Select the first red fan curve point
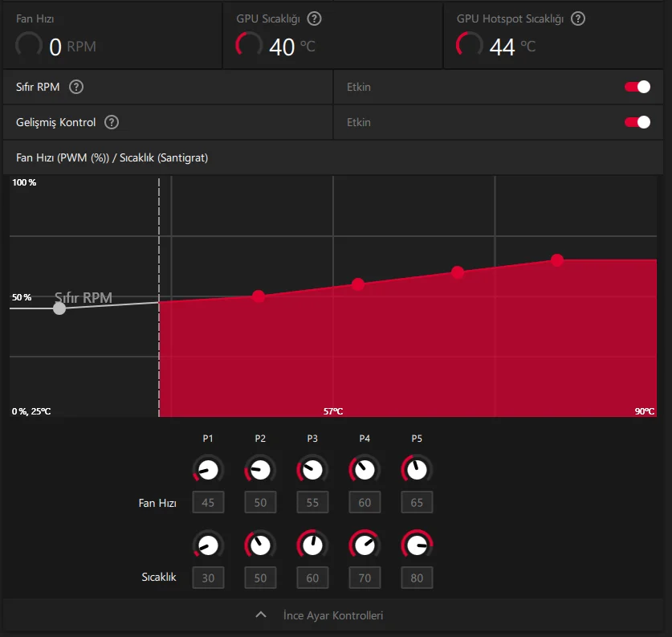Viewport: 672px width, 637px height. pyautogui.click(x=259, y=296)
